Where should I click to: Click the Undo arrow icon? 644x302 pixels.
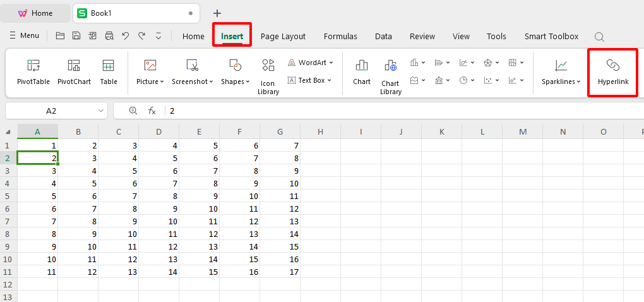click(126, 36)
